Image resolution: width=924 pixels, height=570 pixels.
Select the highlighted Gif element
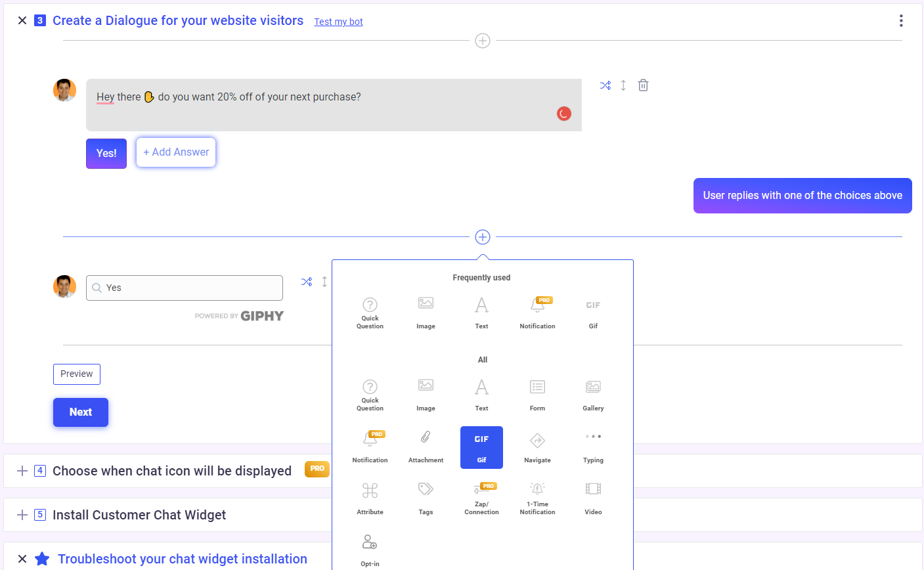481,447
